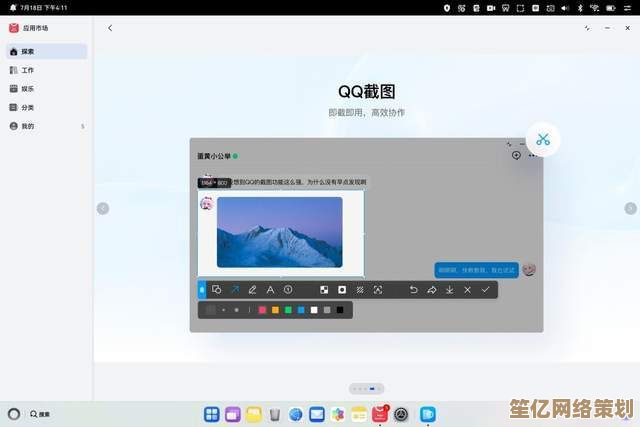Image resolution: width=640 pixels, height=427 pixels.
Task: Click the blue chat message bubble
Action: point(477,270)
